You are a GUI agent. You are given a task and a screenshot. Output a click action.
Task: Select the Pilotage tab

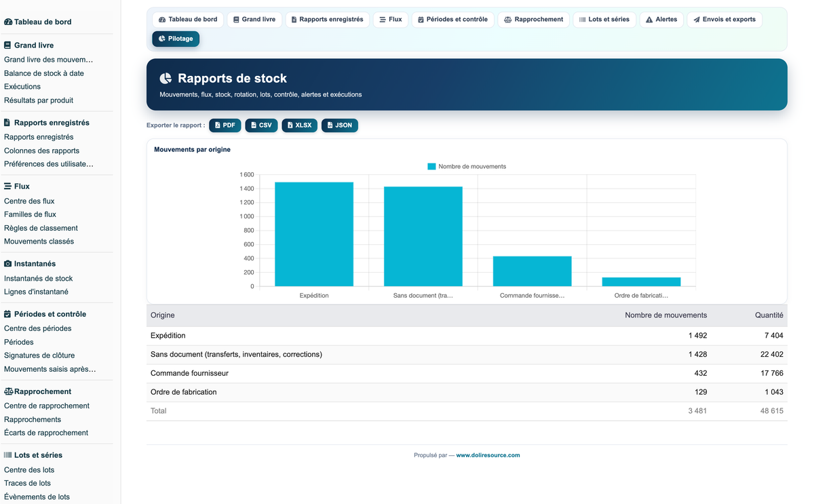[x=176, y=39]
